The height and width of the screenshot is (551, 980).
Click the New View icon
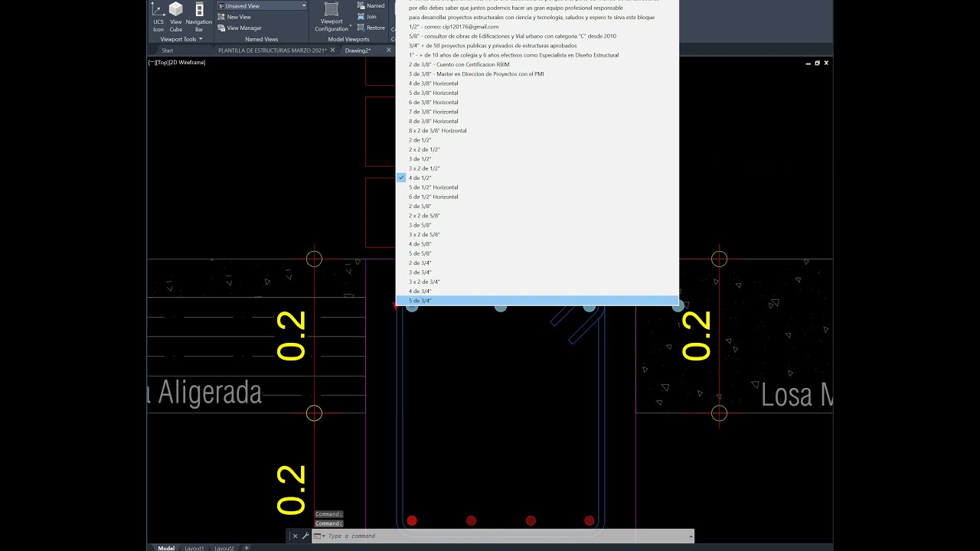pos(221,17)
